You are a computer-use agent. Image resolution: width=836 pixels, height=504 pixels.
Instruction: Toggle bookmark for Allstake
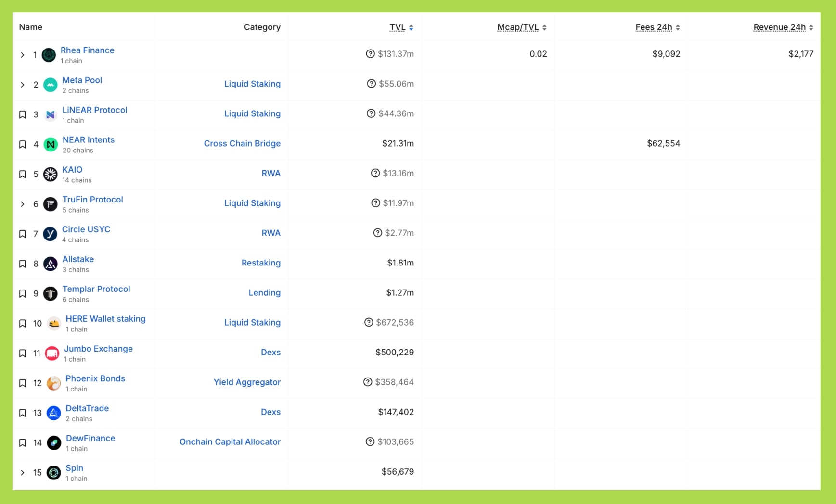pos(23,264)
